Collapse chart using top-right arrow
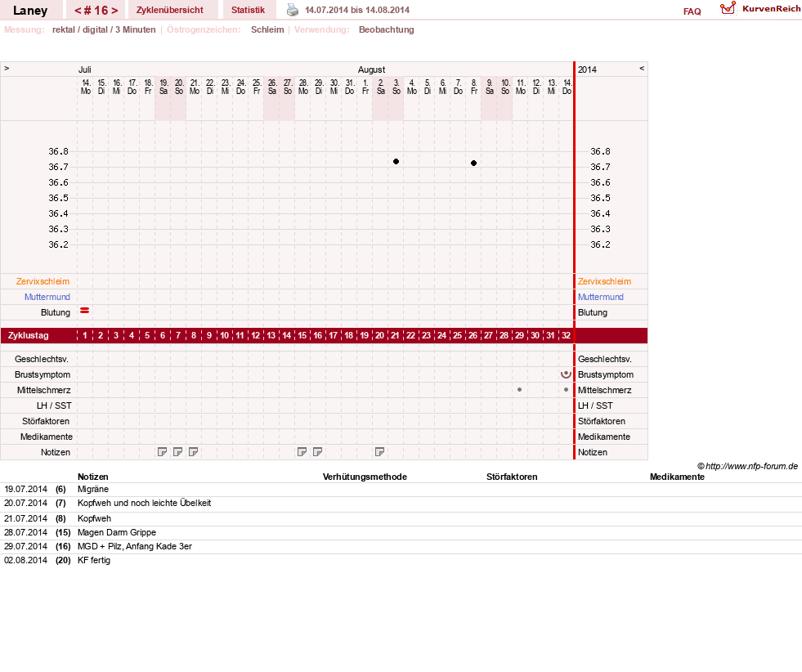This screenshot has width=802, height=672. [642, 69]
